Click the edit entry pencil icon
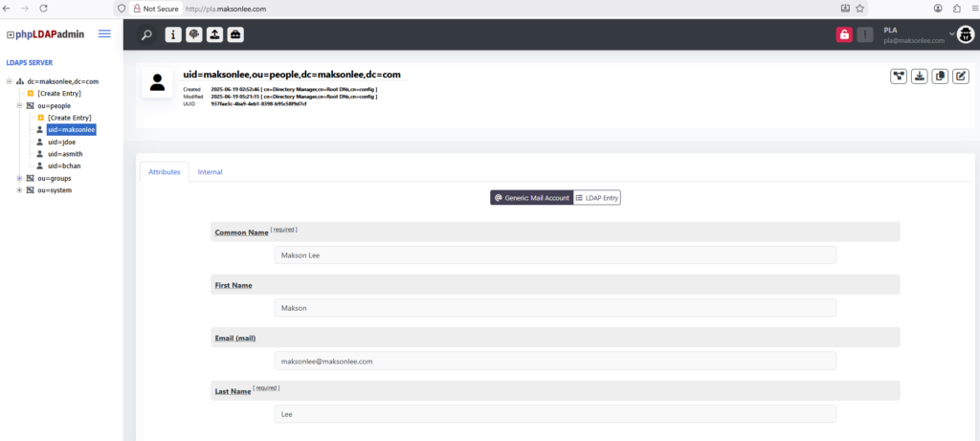 pyautogui.click(x=960, y=77)
